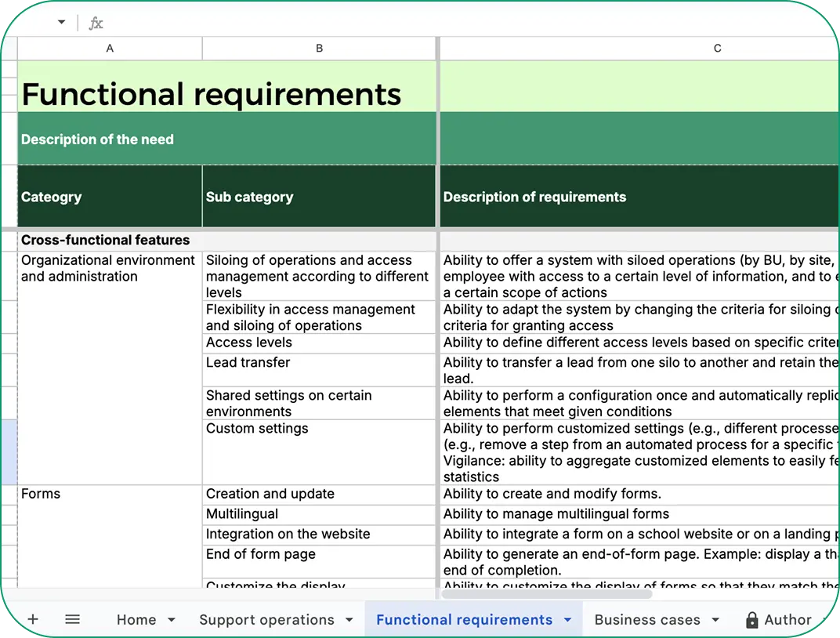The height and width of the screenshot is (638, 840).
Task: Select 'Shared settings on certain environments' cell
Action: point(319,404)
